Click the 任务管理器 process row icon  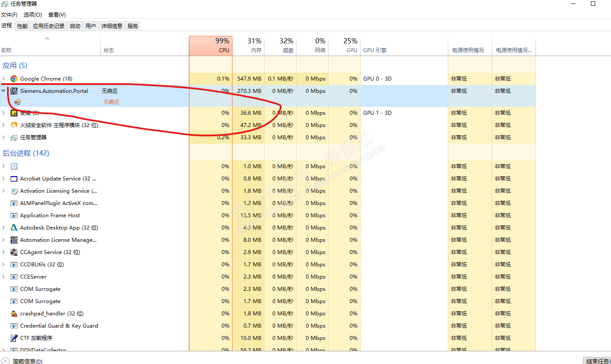coord(14,138)
